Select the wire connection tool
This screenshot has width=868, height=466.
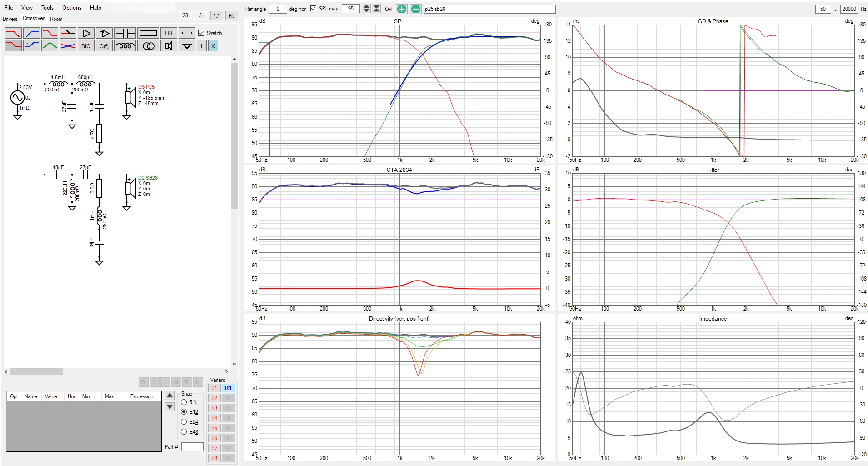pos(187,33)
